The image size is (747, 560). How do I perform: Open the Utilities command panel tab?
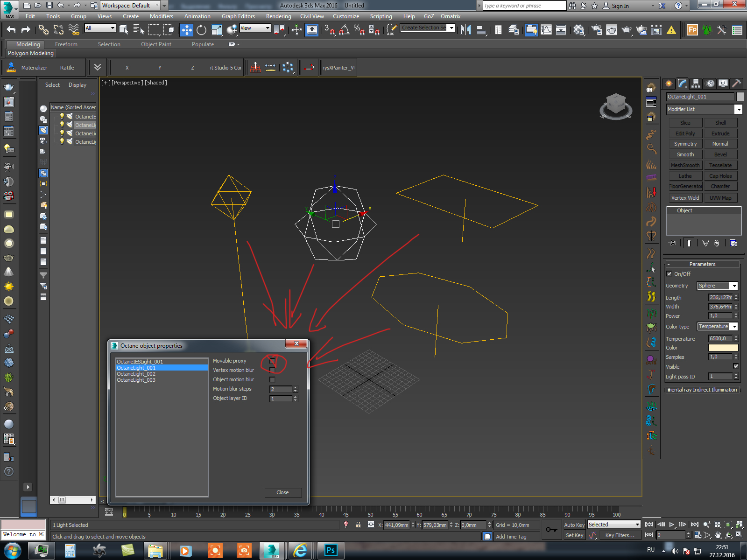tap(736, 84)
